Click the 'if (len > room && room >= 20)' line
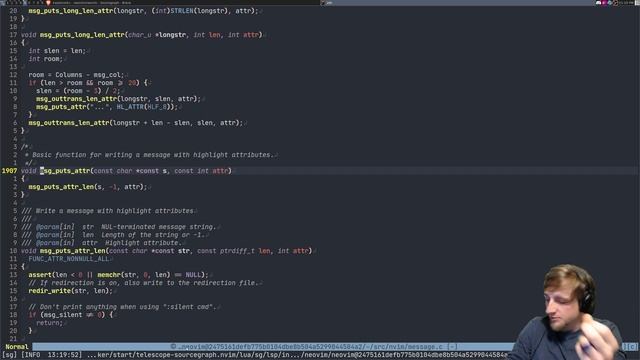The width and height of the screenshot is (640, 360). [x=88, y=82]
